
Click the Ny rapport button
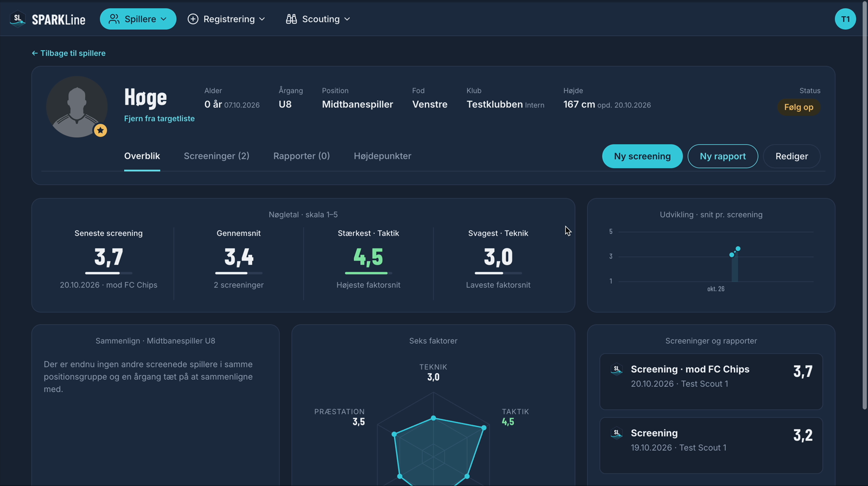[x=723, y=156]
